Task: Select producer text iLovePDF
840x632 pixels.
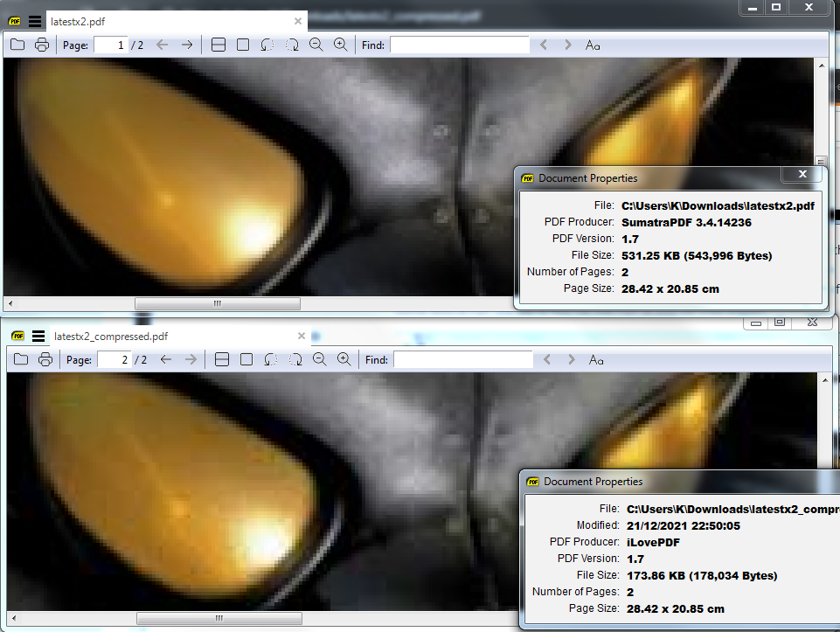Action: pyautogui.click(x=653, y=542)
